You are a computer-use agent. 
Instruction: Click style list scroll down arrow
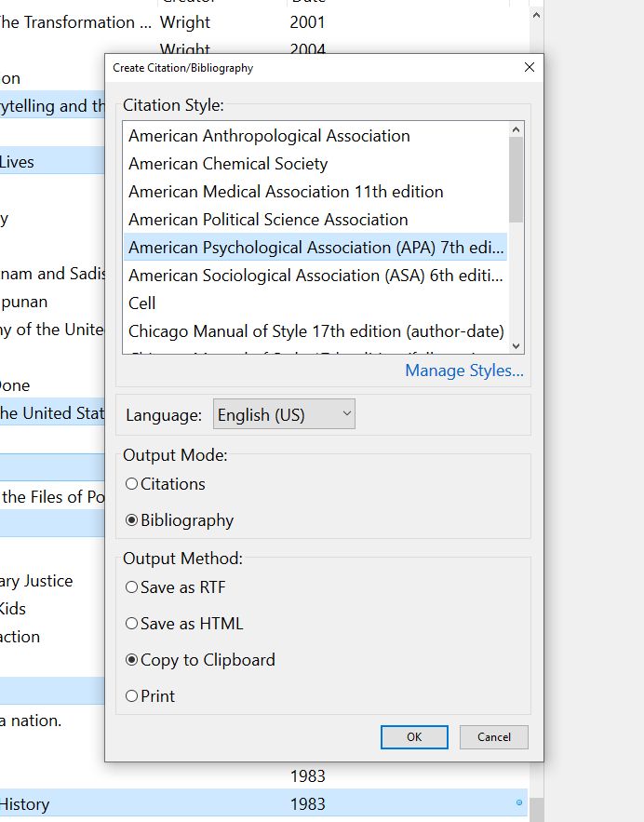point(517,346)
